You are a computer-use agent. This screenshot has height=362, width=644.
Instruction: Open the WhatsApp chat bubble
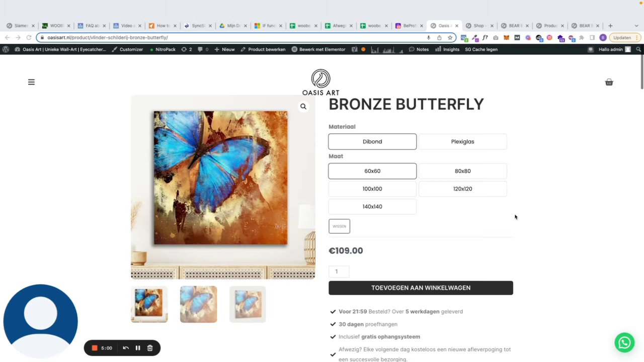click(x=624, y=342)
